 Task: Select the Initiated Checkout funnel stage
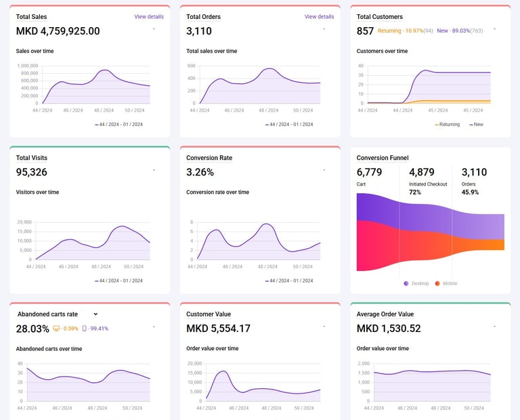[428, 180]
